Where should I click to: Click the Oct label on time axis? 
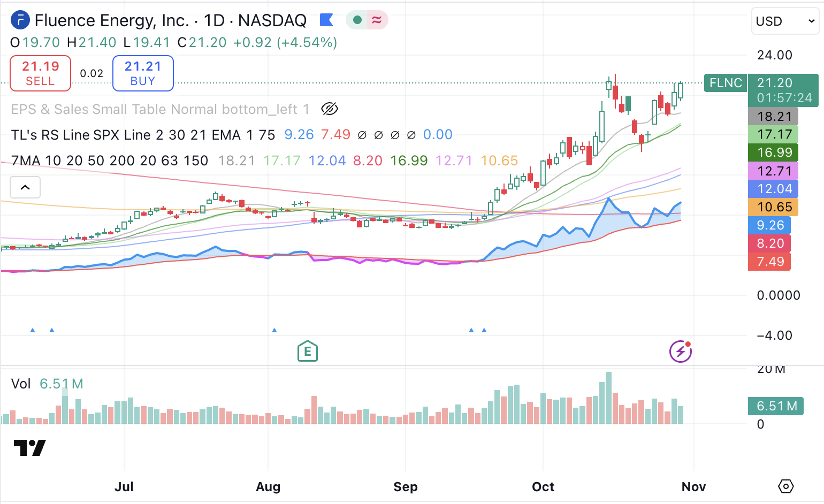tap(543, 487)
